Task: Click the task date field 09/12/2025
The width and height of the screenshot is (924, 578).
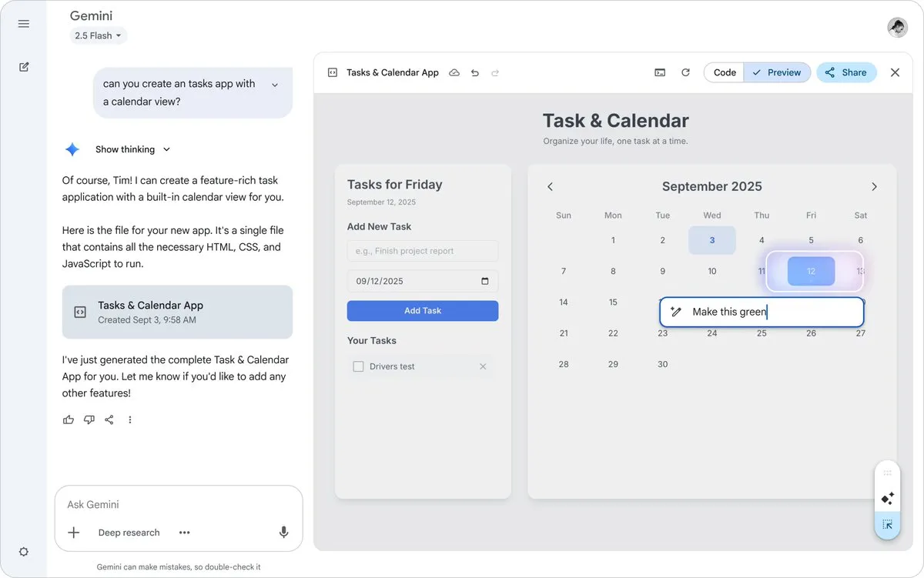Action: pos(423,281)
